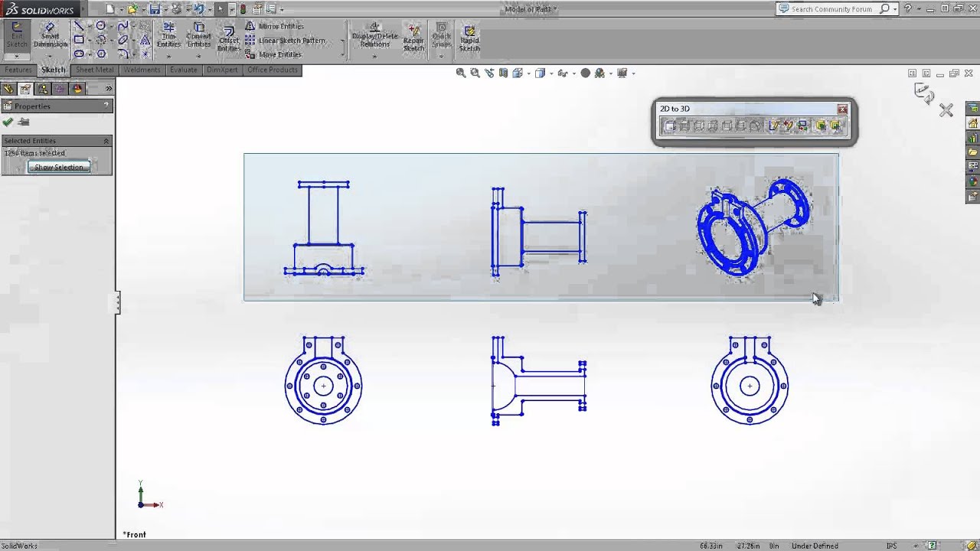Pick the Ellipse sketch tool

coord(122,40)
